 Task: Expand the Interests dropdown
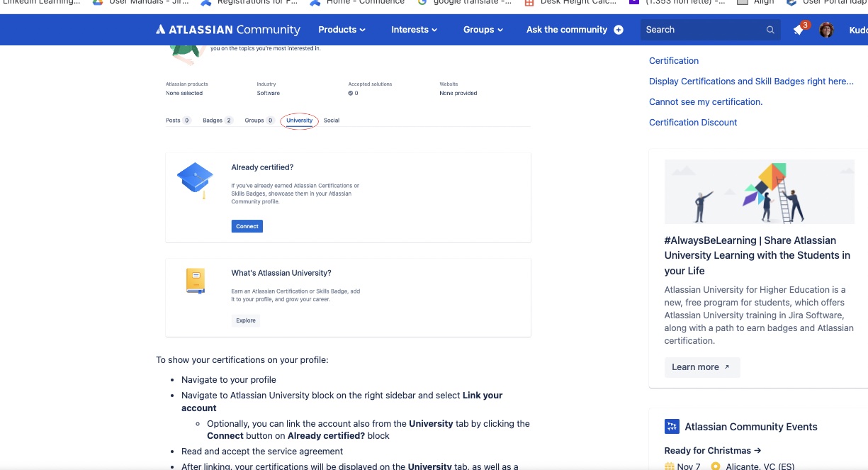click(413, 30)
